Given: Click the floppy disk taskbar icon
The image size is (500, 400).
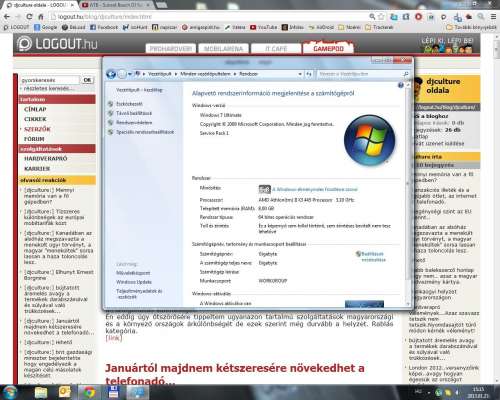Looking at the screenshot, I should pyautogui.click(x=113, y=392).
